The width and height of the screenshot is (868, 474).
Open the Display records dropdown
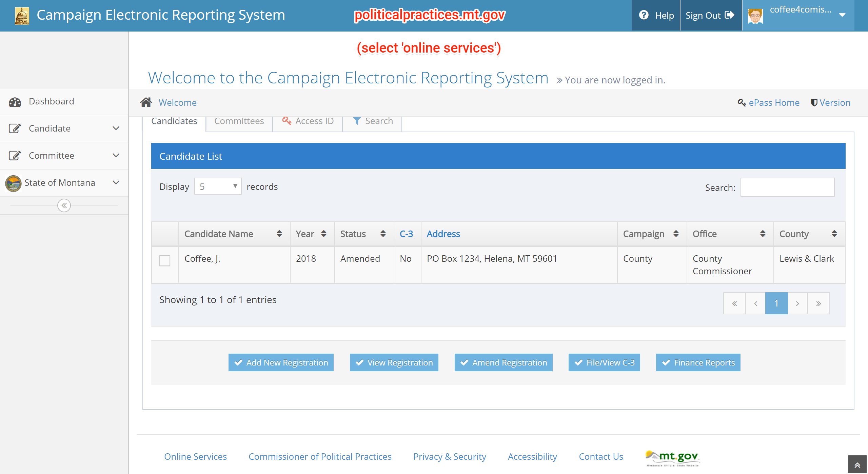pos(218,186)
